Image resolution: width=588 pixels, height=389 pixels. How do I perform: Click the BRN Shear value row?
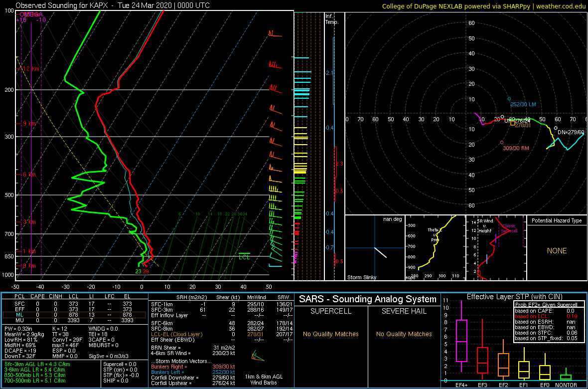pyautogui.click(x=193, y=347)
